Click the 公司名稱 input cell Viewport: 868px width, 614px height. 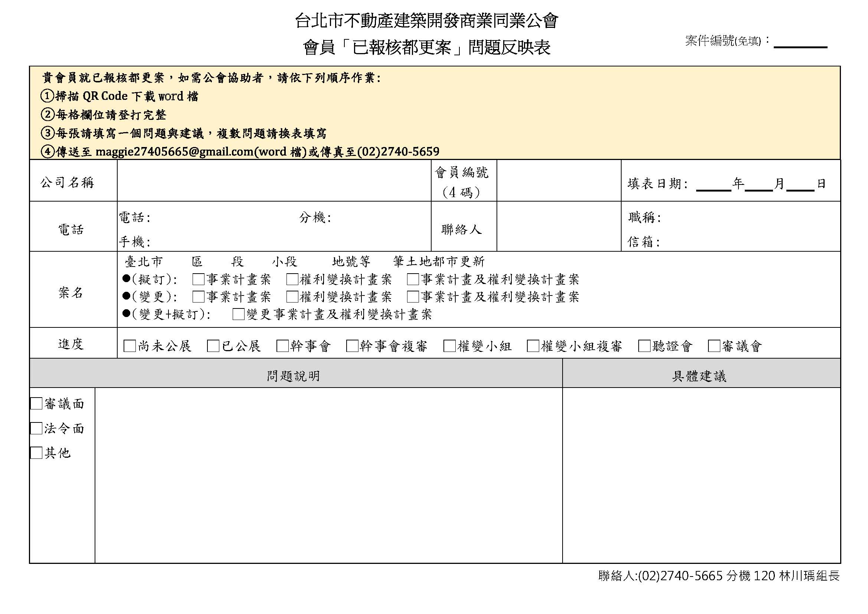tap(274, 181)
